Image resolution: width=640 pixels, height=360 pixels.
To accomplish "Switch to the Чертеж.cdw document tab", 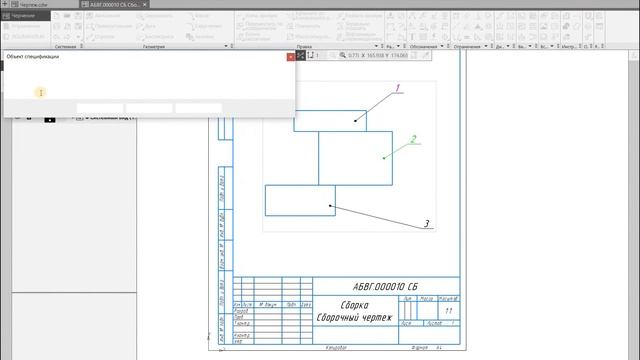I will coord(29,4).
